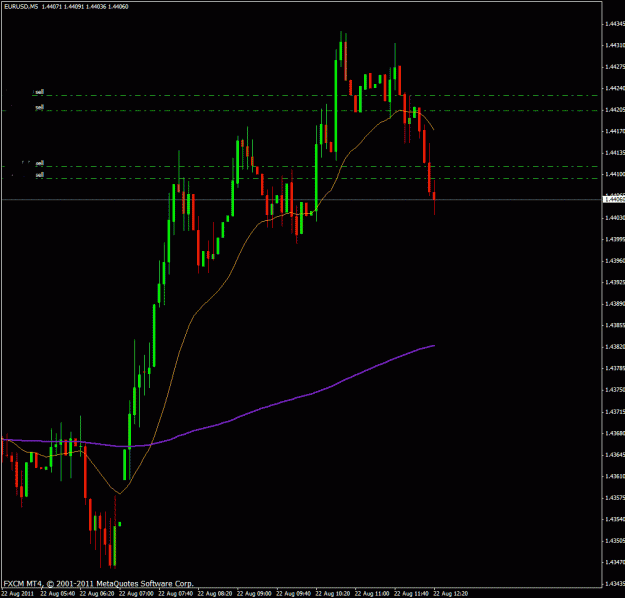This screenshot has width=625, height=598.
Task: Click the 1.44030 price scale label
Action: (615, 218)
